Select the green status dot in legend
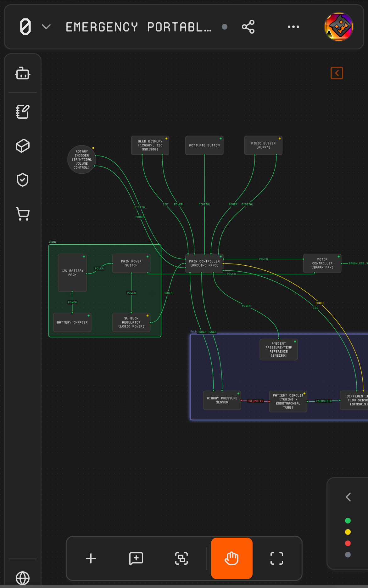 (x=348, y=521)
